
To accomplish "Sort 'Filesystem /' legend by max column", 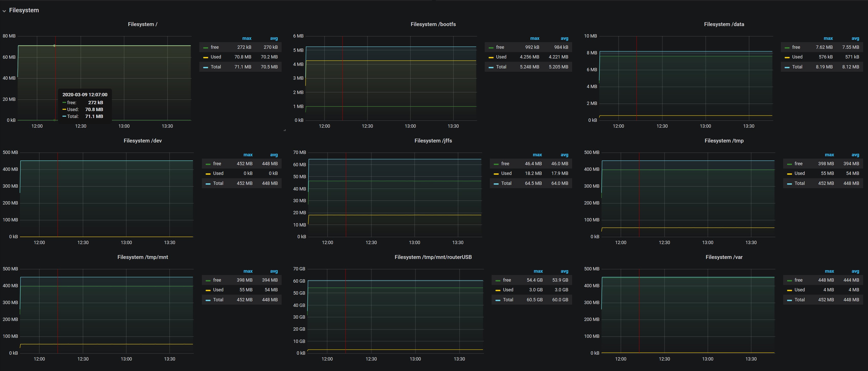I will (x=247, y=38).
